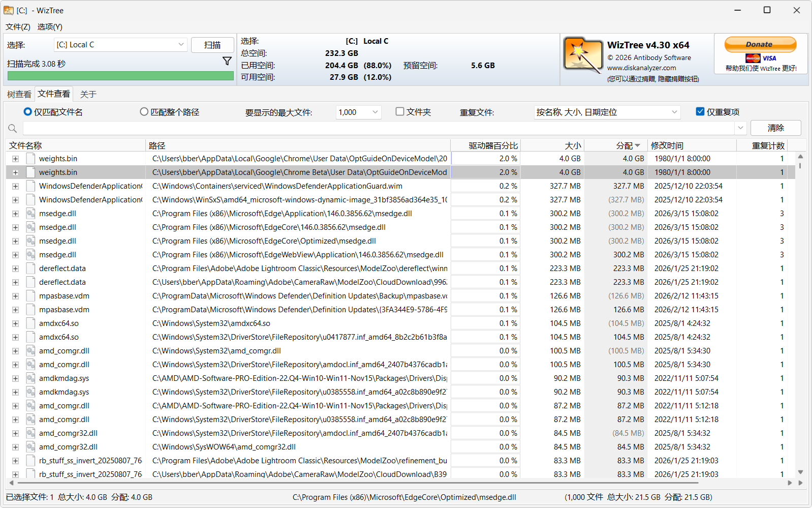Click the 清除 button
The height and width of the screenshot is (508, 812).
(x=776, y=128)
